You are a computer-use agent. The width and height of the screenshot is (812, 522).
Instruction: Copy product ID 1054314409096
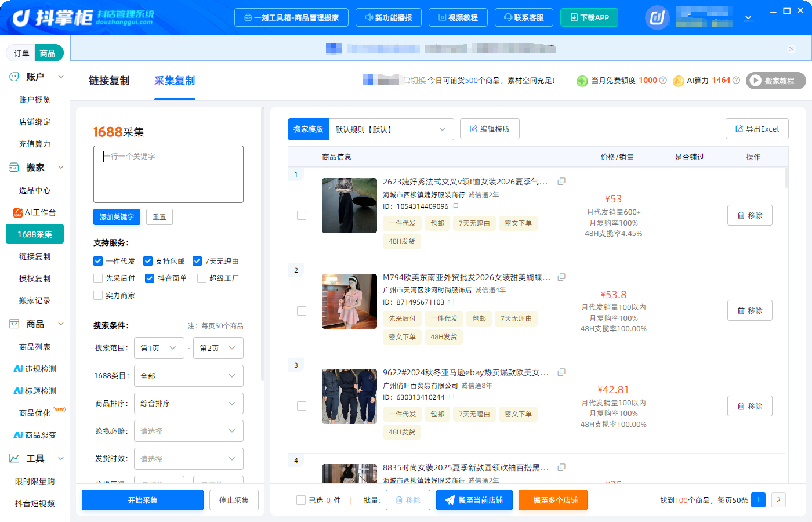455,206
